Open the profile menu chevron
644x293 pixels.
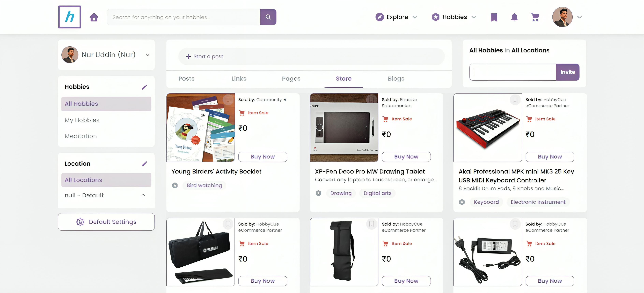pos(580,17)
